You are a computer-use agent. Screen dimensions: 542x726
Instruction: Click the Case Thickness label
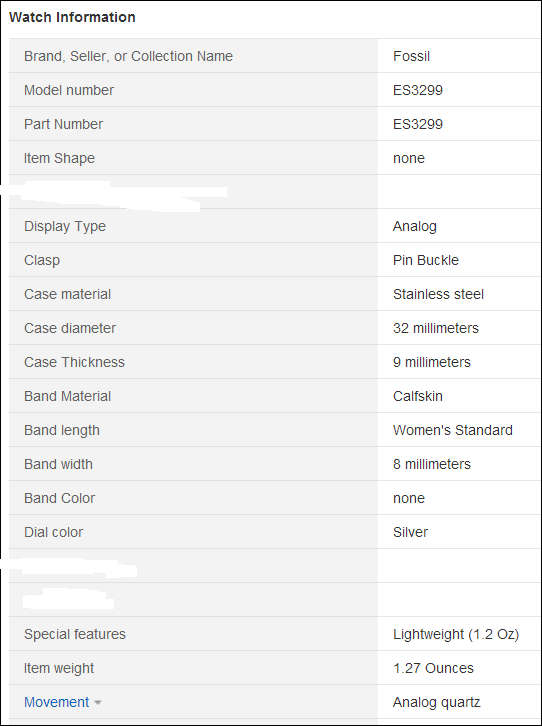75,362
